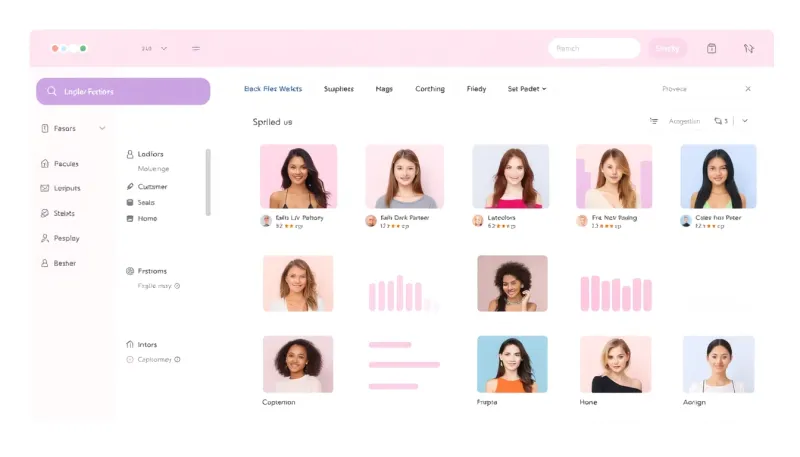Click the Cutismer pen icon
The image size is (800, 457).
[130, 187]
